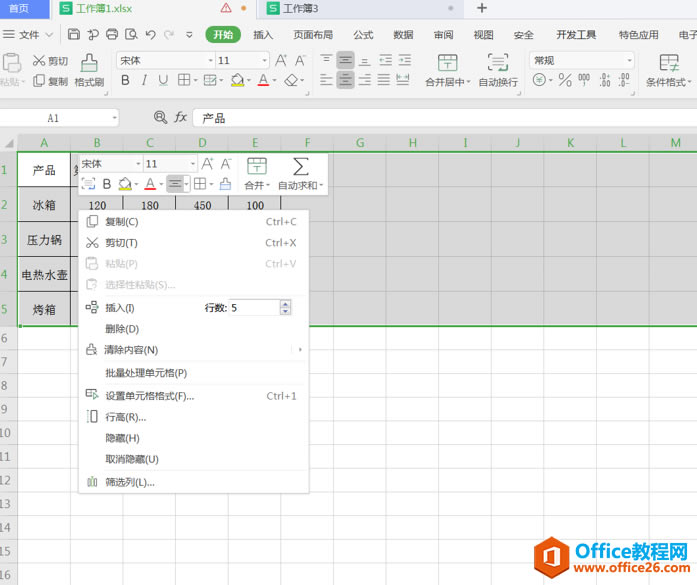The width and height of the screenshot is (697, 585).
Task: Open a new tab with plus button
Action: coord(482,8)
